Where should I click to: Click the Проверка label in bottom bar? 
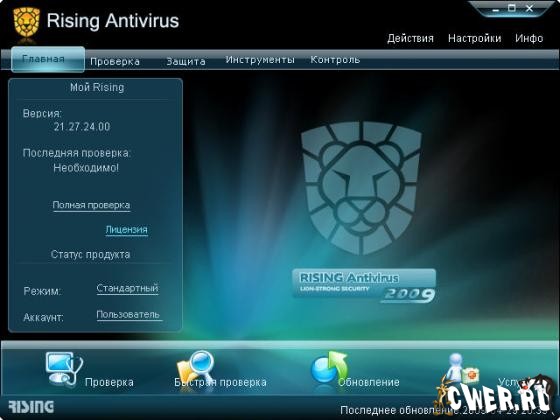click(x=109, y=382)
